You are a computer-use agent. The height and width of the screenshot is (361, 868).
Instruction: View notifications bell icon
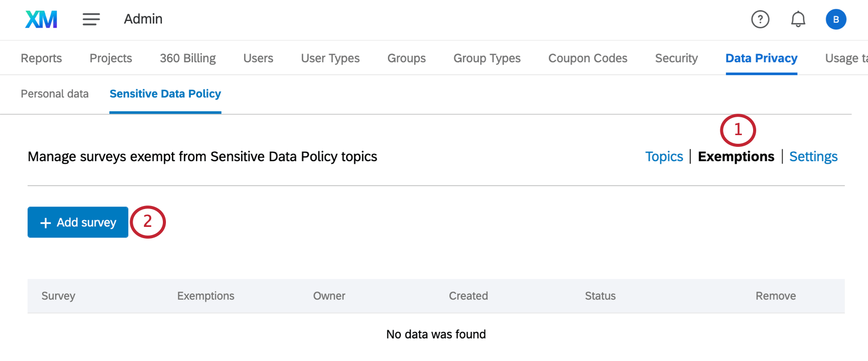[x=798, y=19]
